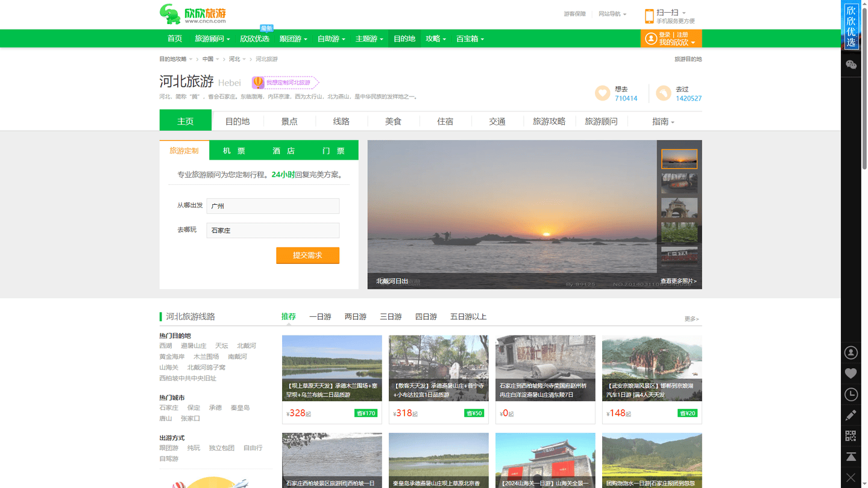Open feedback pencil icon in sidebar
The image size is (868, 488).
tap(851, 415)
